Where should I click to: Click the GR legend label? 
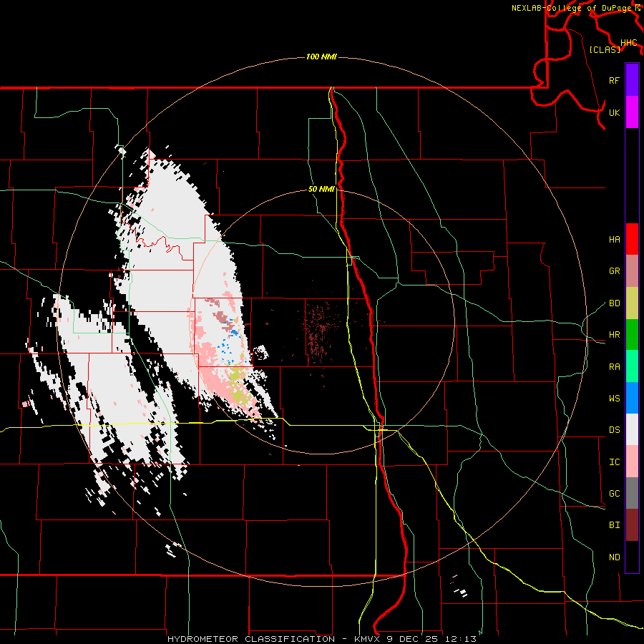[614, 271]
